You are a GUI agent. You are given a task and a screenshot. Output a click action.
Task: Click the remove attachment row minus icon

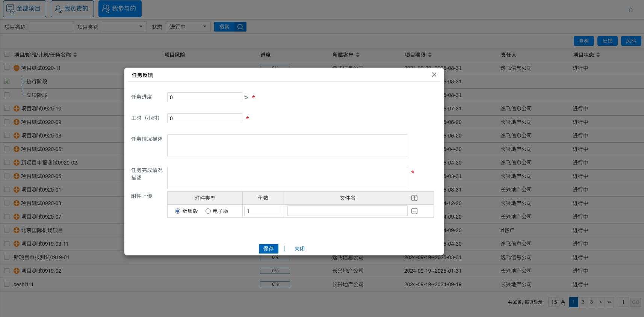click(414, 211)
